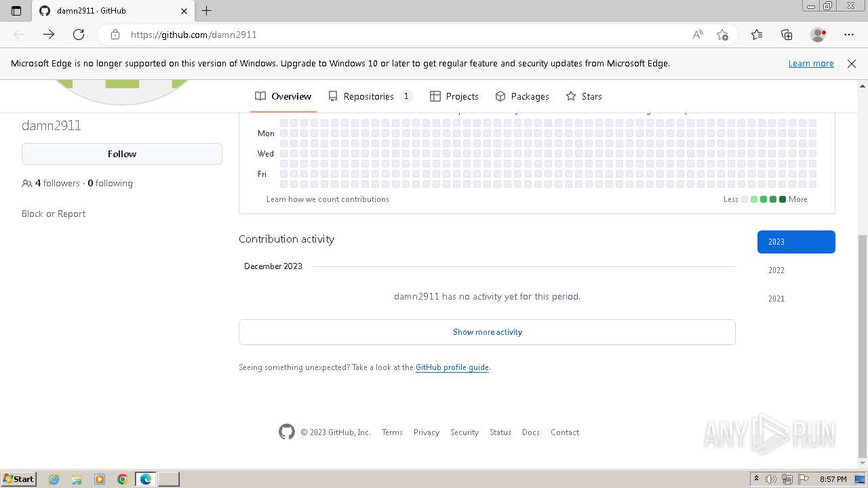
Task: Launch Internet Explorer from taskbar
Action: click(54, 479)
